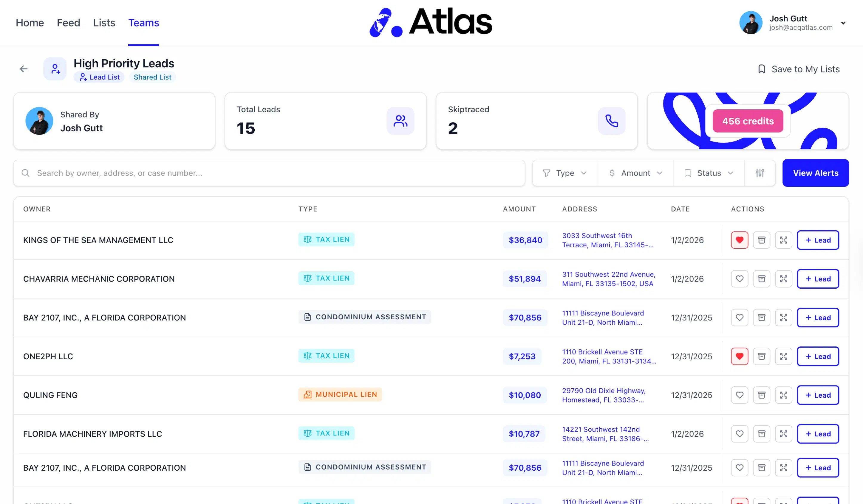Expand details for Chavarria Mechanic Corporation row
This screenshot has width=863, height=504.
pos(783,279)
